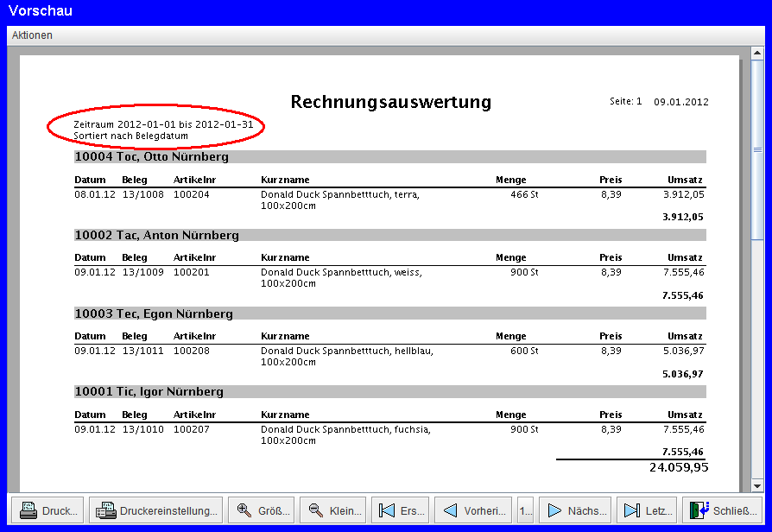The image size is (772, 532).
Task: Jump to last page with Letz... button
Action: (647, 510)
